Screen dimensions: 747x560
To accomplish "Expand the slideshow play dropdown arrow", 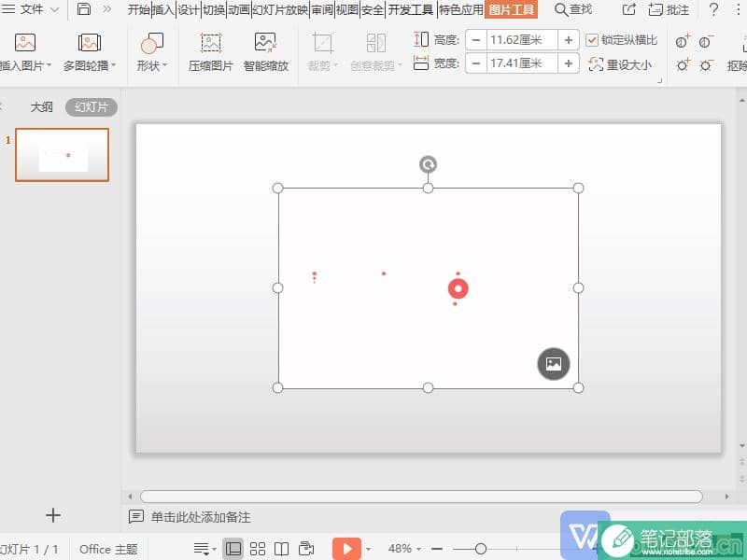I will [x=368, y=549].
